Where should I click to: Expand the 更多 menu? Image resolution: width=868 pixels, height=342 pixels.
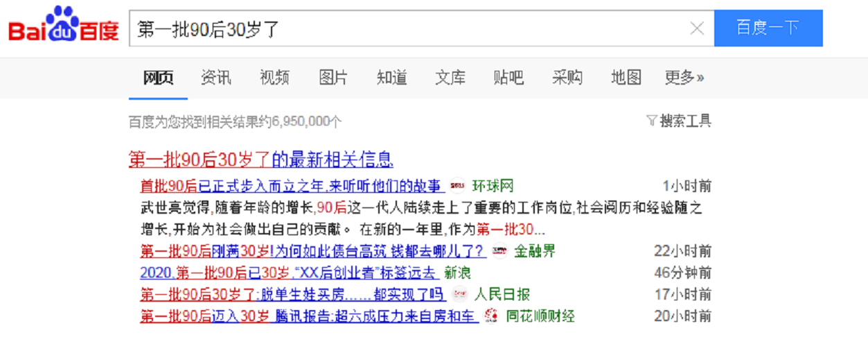(684, 78)
